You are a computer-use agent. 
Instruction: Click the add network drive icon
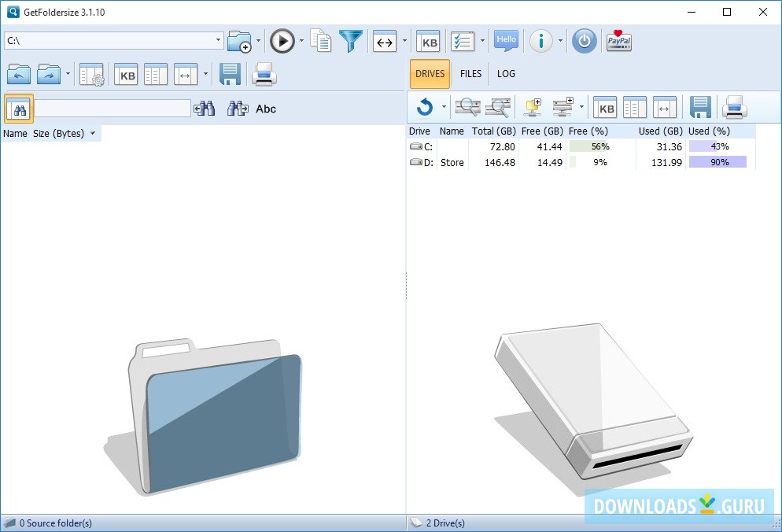(563, 107)
